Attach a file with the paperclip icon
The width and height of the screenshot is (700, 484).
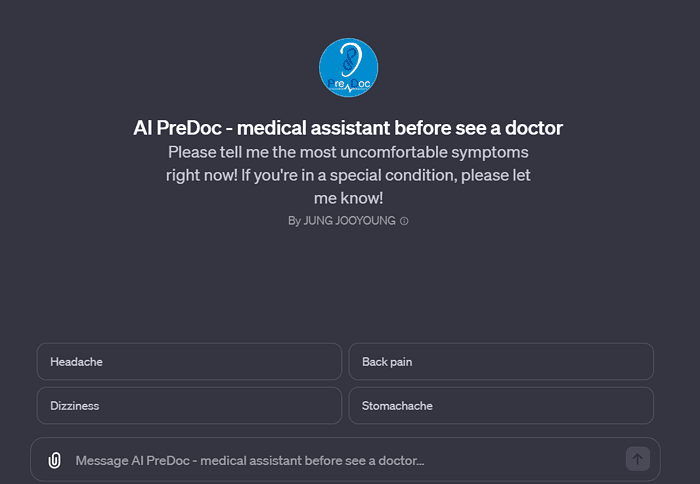[x=54, y=460]
